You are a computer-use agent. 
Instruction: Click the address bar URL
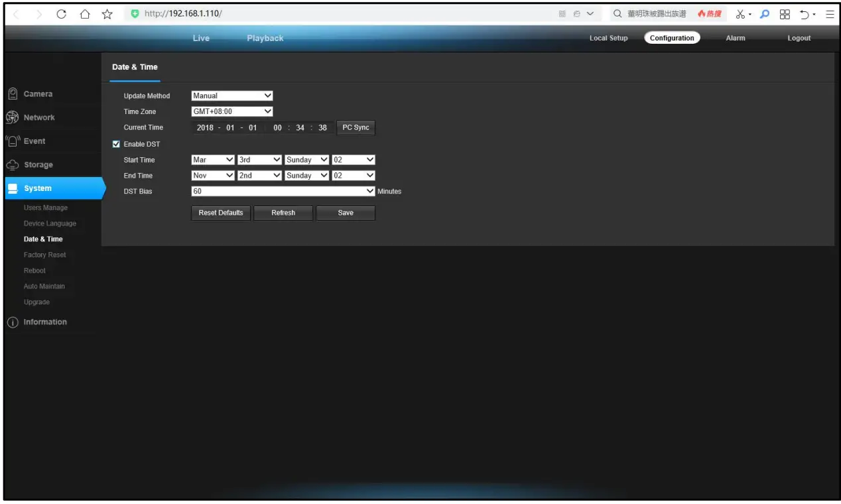coord(183,14)
